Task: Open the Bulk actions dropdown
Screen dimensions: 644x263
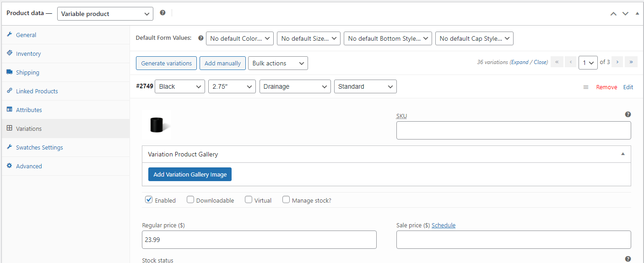Action: (278, 63)
